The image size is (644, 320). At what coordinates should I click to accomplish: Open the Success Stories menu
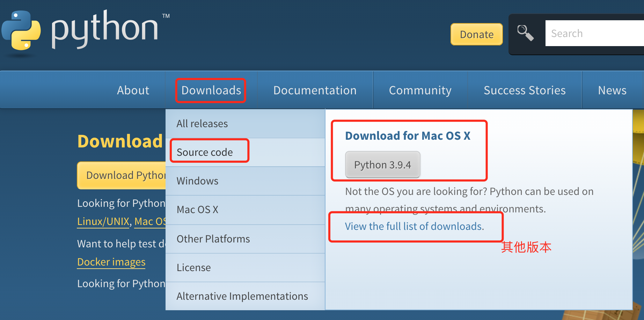click(524, 90)
